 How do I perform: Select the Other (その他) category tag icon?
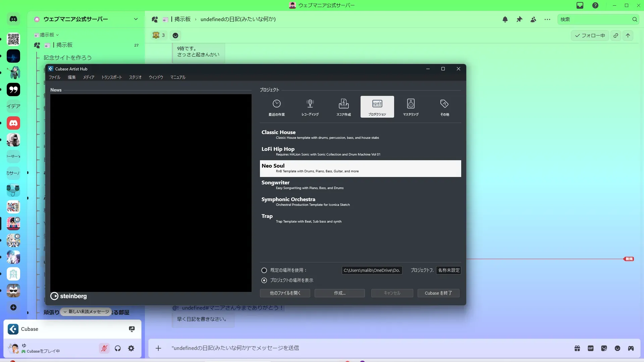[444, 107]
